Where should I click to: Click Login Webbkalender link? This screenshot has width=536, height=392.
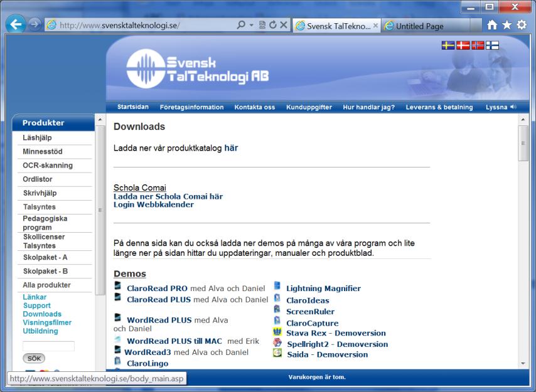pyautogui.click(x=154, y=204)
